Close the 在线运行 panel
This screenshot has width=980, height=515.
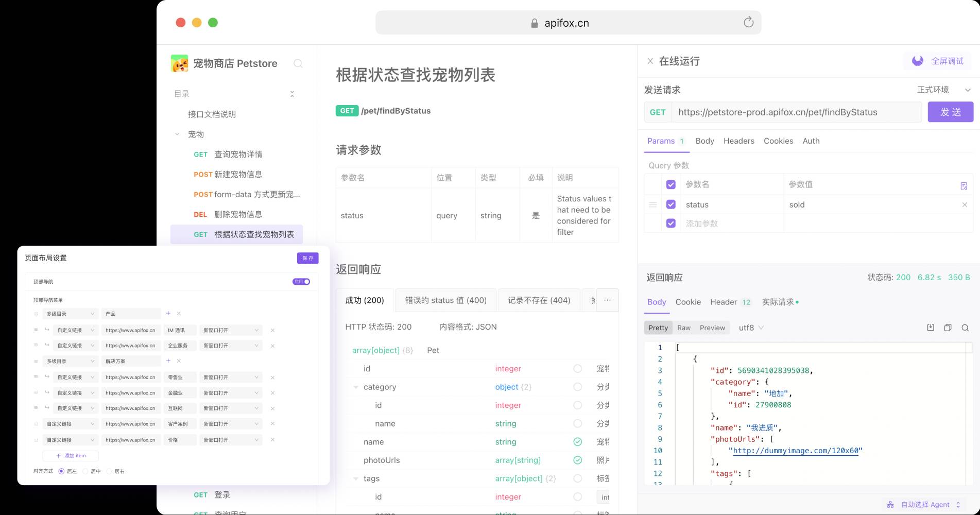point(650,61)
